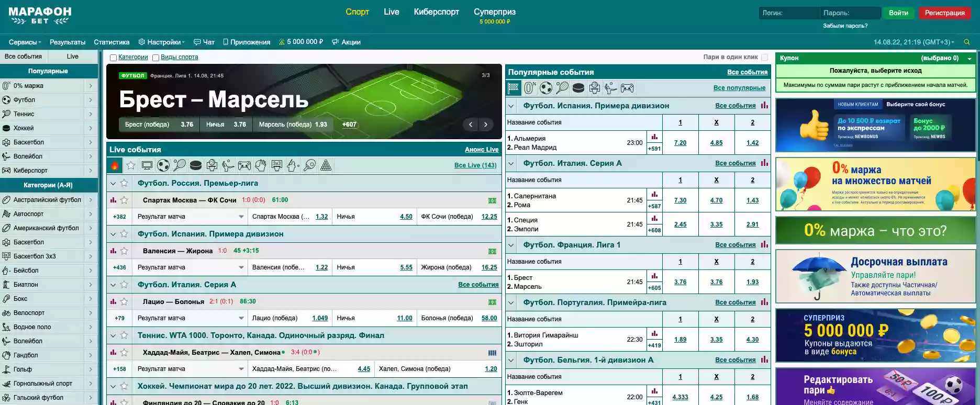Collapse Теннис. WTA 1000 Торонто section
Viewport: 980px width, 405px height.
[113, 335]
